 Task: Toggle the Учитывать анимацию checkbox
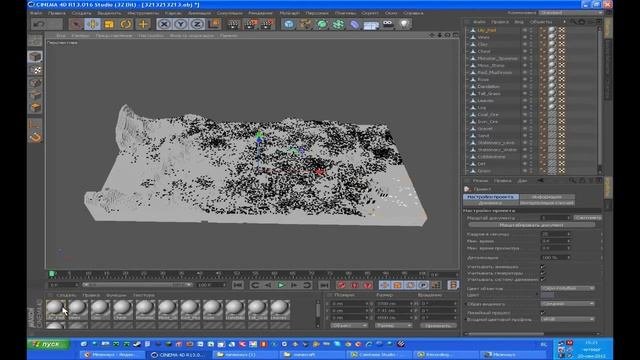(542, 267)
